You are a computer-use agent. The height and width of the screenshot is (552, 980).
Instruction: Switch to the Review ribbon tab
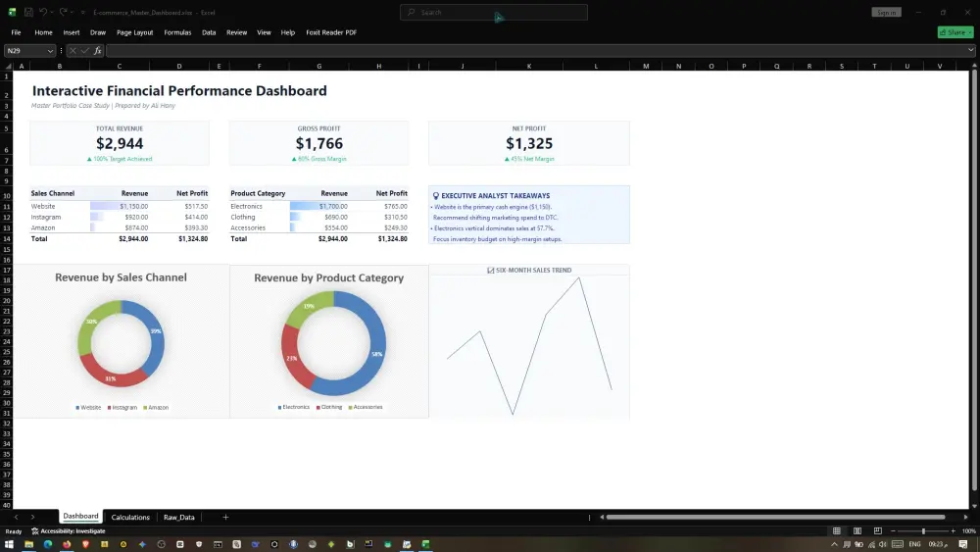coord(236,32)
